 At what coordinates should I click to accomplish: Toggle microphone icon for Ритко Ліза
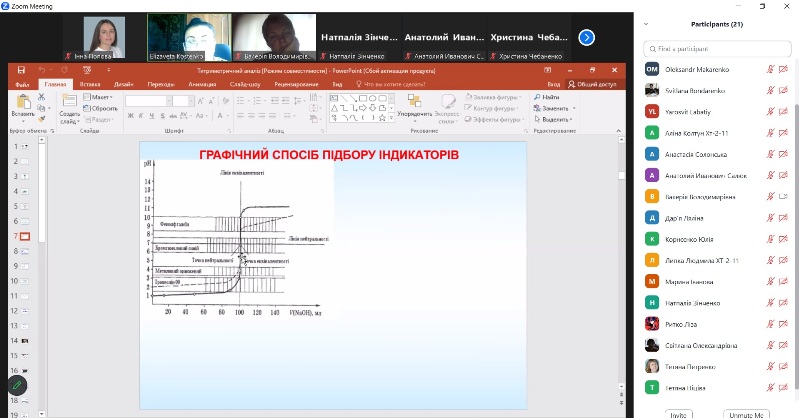coord(771,323)
